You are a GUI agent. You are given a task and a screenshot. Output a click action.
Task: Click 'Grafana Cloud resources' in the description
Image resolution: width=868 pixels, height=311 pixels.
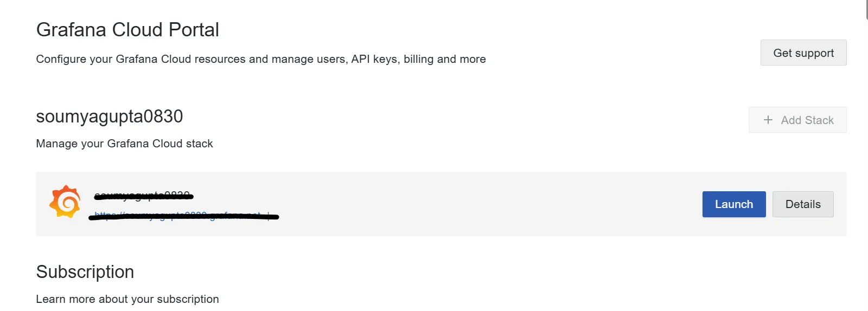click(x=181, y=59)
